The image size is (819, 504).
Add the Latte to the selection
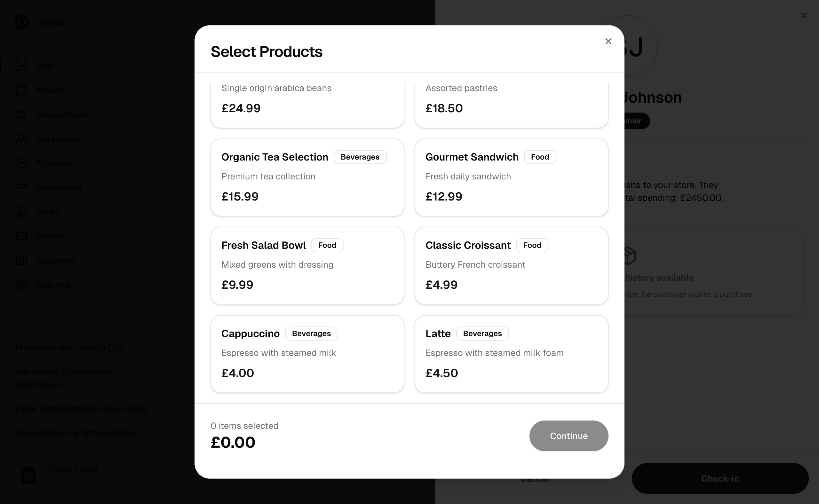[511, 354]
